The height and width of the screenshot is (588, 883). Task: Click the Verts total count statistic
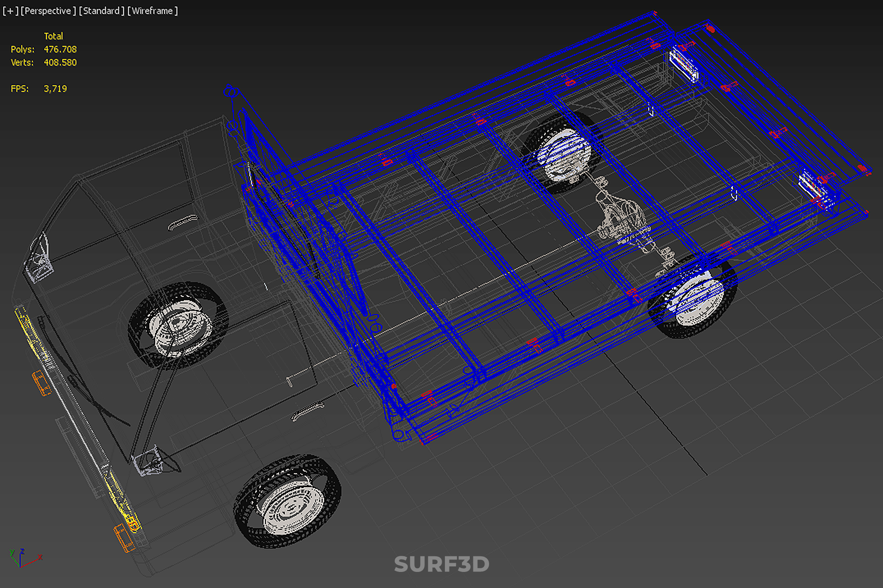tap(60, 62)
